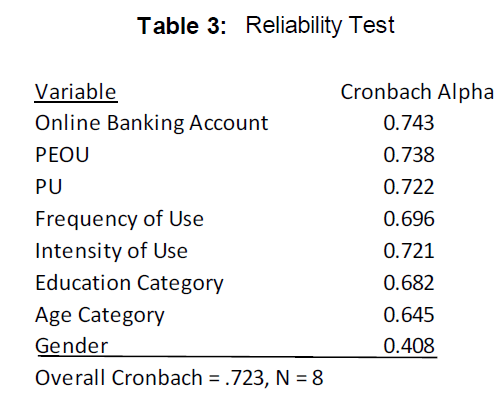Click the 'Table 3:' bold title
This screenshot has height=395, width=497.
click(x=182, y=26)
